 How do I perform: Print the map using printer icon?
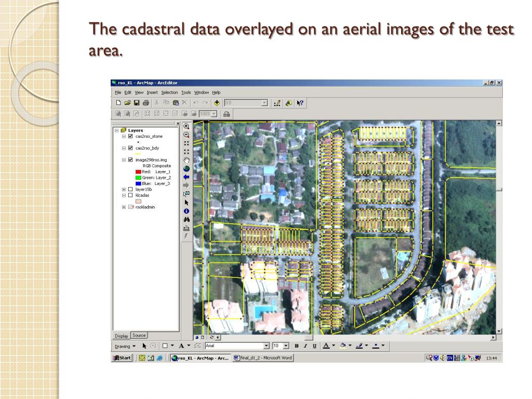coord(146,103)
